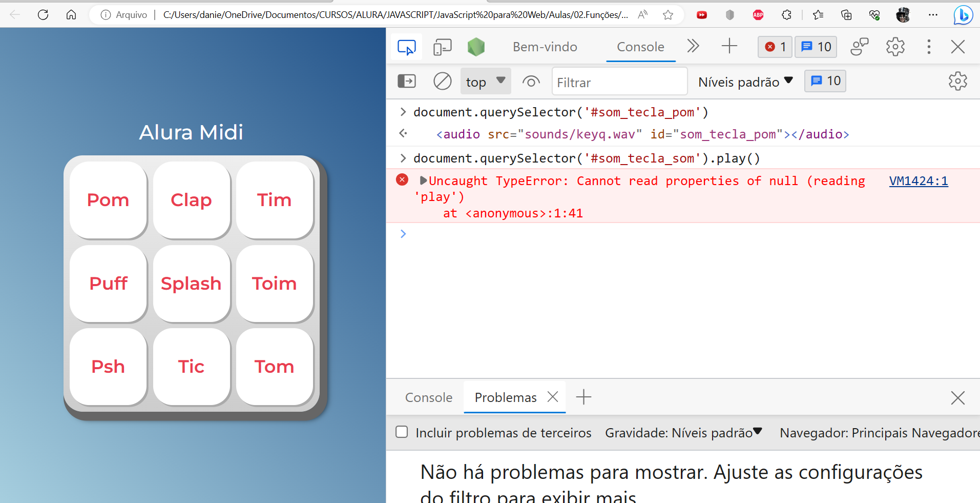Click the console input prompt line

pyautogui.click(x=683, y=234)
